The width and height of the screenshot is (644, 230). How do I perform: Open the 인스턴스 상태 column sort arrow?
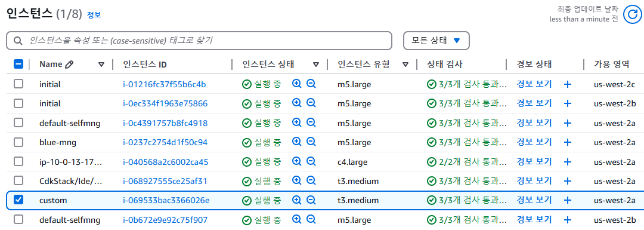click(x=316, y=65)
